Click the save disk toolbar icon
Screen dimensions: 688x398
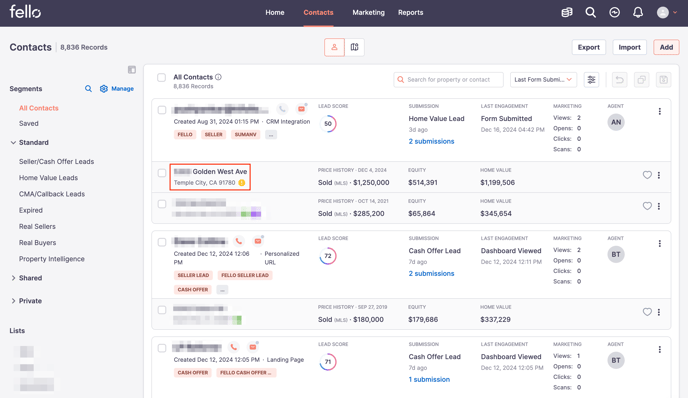[x=663, y=79]
